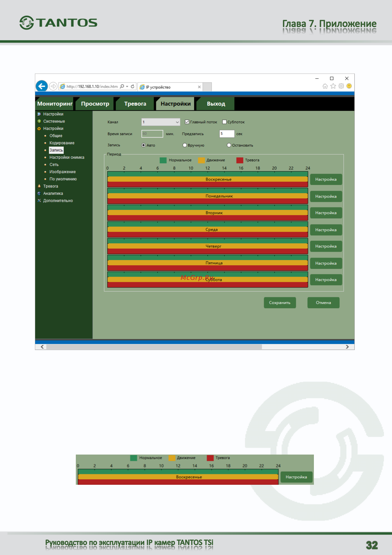Click the gear icon beside sidebar Настройки
The width and height of the screenshot is (392, 555).
[39, 129]
